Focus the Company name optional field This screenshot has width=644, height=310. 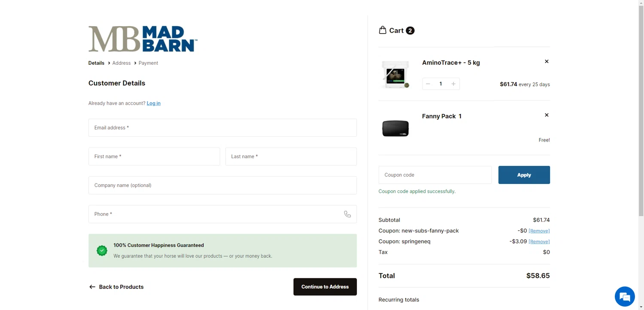222,185
